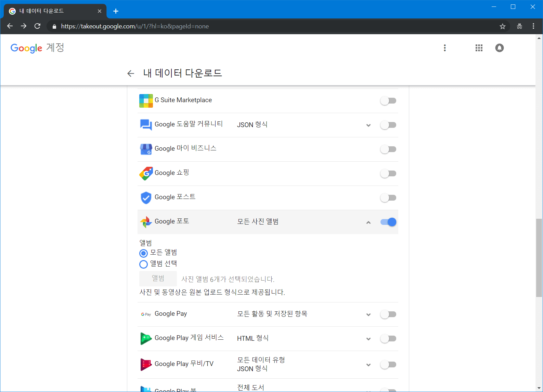Expand the Google Play 무비/TV options
Screen dimensions: 543x392
[368, 365]
